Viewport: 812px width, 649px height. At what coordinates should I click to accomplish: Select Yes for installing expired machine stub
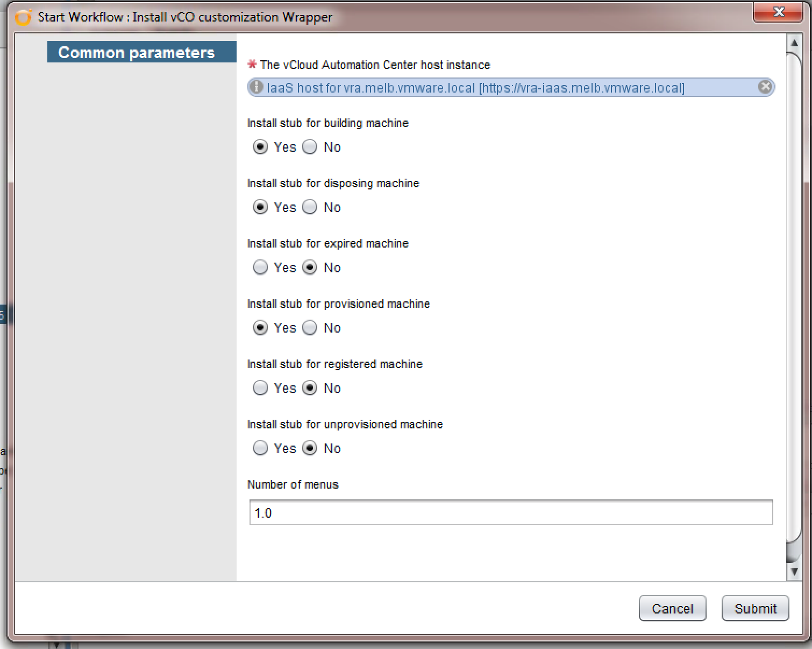click(260, 267)
